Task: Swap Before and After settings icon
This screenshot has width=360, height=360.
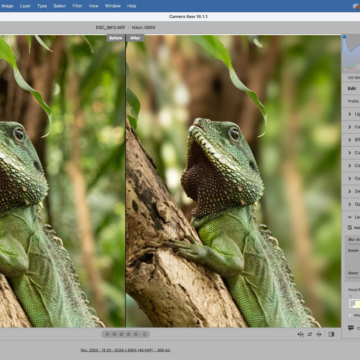Action: pos(310,334)
